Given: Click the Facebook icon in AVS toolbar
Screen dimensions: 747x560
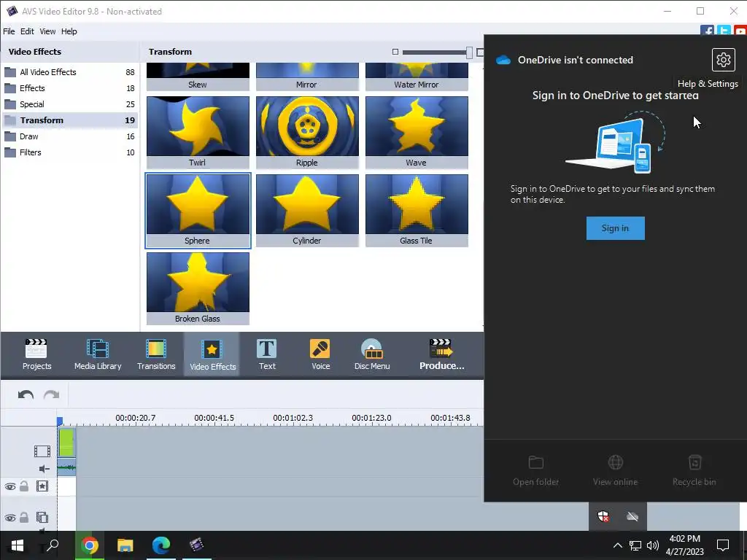Looking at the screenshot, I should [707, 31].
